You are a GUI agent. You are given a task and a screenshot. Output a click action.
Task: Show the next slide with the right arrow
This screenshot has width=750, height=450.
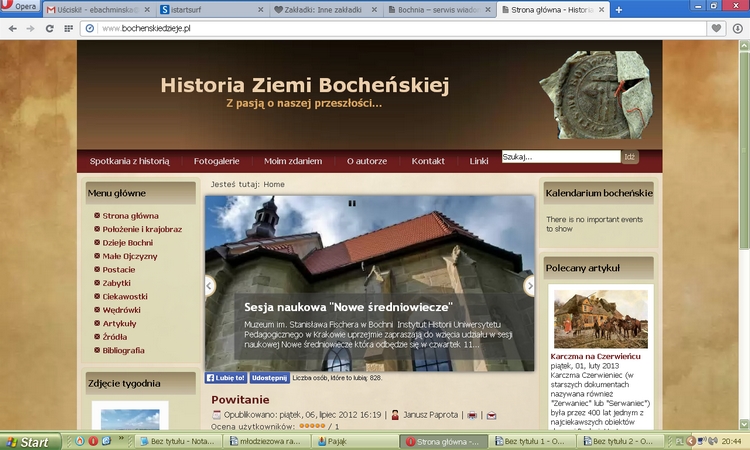(x=529, y=286)
